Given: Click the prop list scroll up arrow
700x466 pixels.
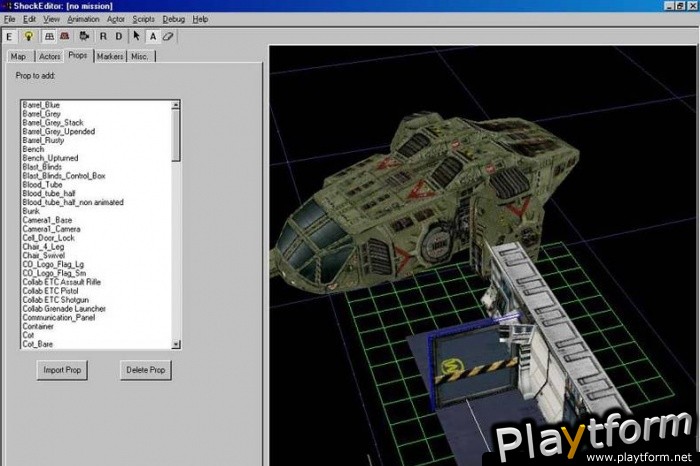Looking at the screenshot, I should tap(176, 105).
